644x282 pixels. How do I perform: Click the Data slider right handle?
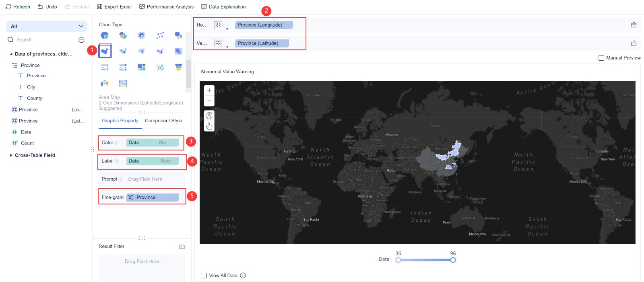pos(453,260)
